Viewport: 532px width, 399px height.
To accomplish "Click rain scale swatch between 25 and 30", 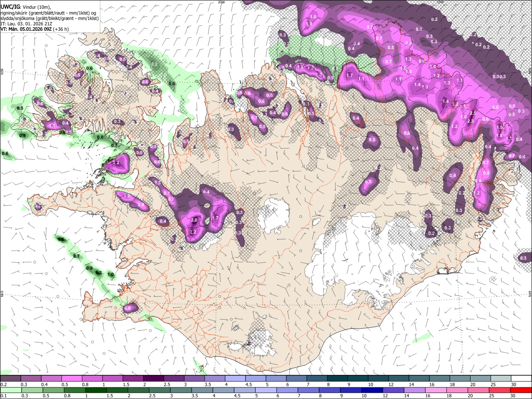I will [x=500, y=390].
